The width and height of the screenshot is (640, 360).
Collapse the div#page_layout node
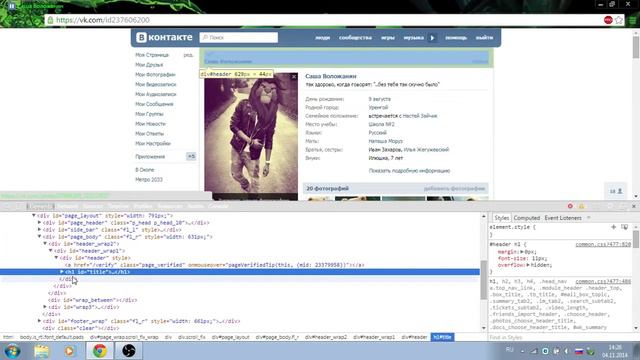[x=34, y=216]
